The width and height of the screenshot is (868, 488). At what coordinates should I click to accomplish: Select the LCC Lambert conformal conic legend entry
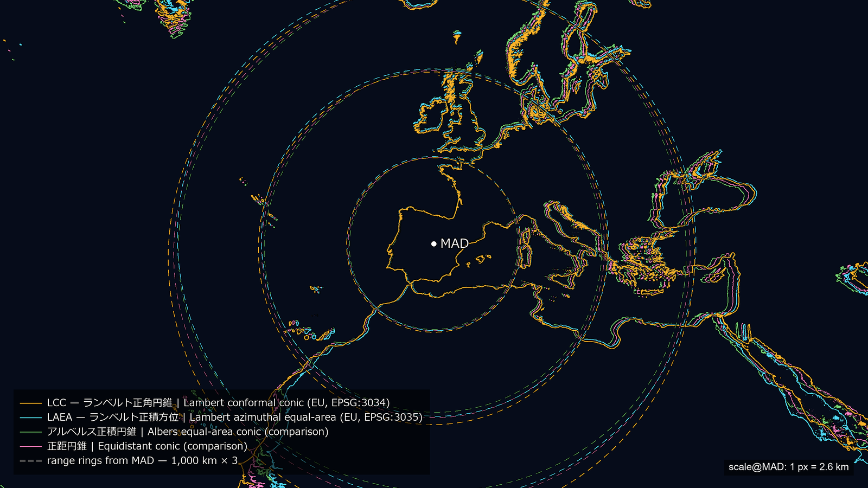point(205,403)
